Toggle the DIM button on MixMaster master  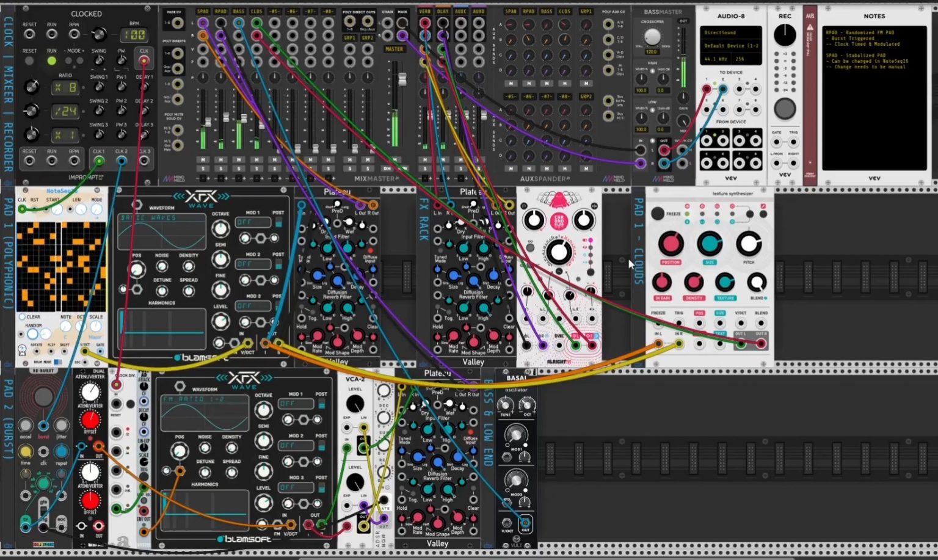coord(386,168)
